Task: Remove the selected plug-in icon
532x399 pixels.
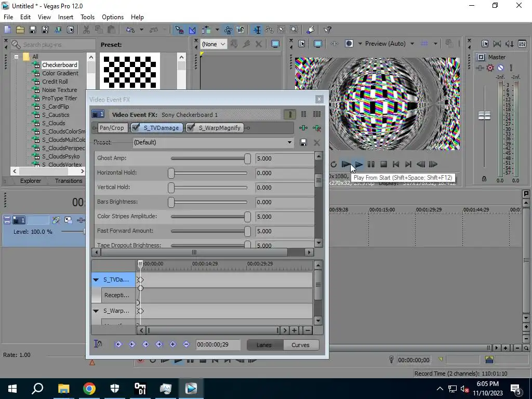Action: [x=317, y=128]
